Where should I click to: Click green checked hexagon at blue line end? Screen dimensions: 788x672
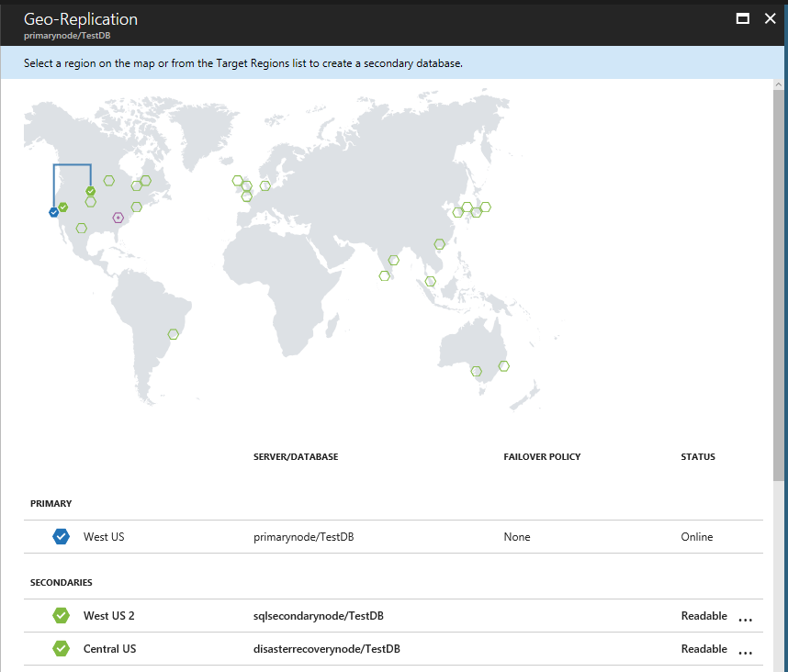[90, 191]
